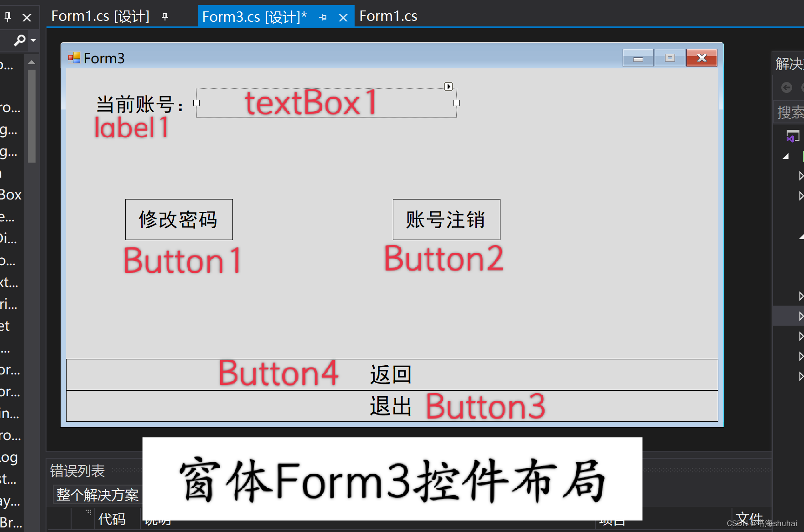Pin the Form3.cs [设计] tab
This screenshot has width=804, height=532.
323,17
